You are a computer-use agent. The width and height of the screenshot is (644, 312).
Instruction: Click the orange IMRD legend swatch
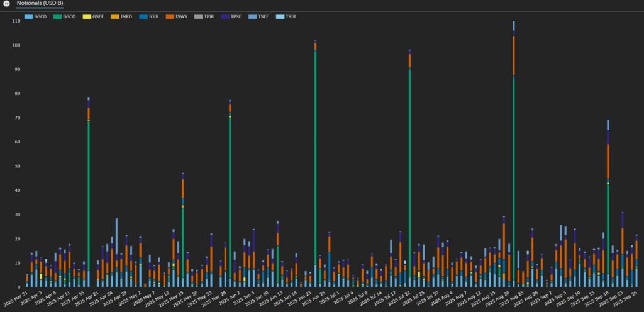pos(116,16)
